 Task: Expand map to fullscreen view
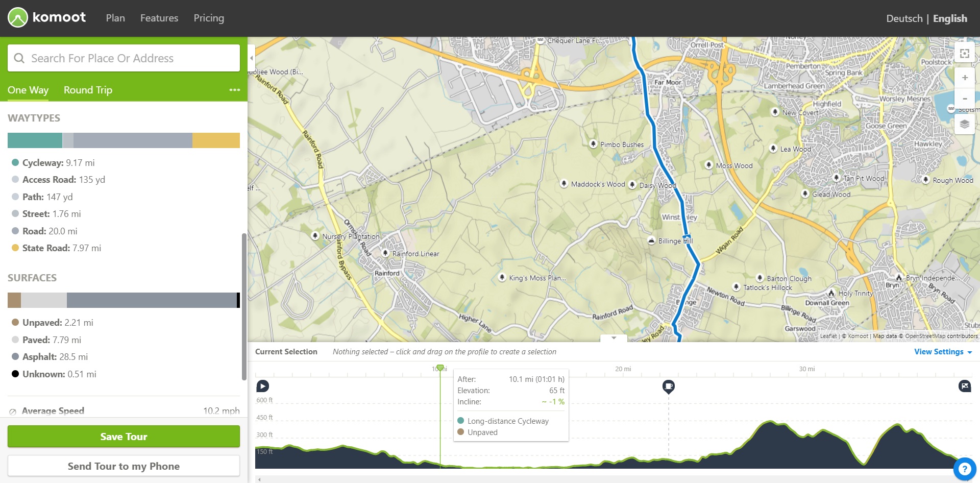point(964,53)
